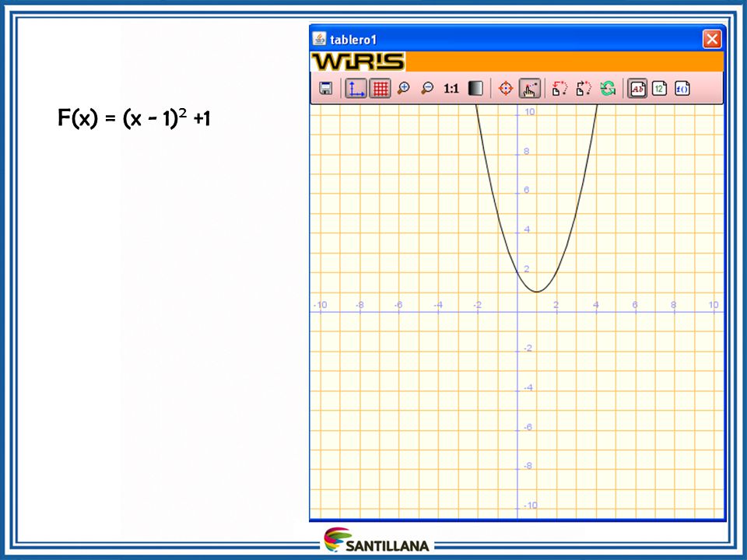Screen dimensions: 747x560
Task: Click the zoom in magnifier
Action: click(x=404, y=89)
